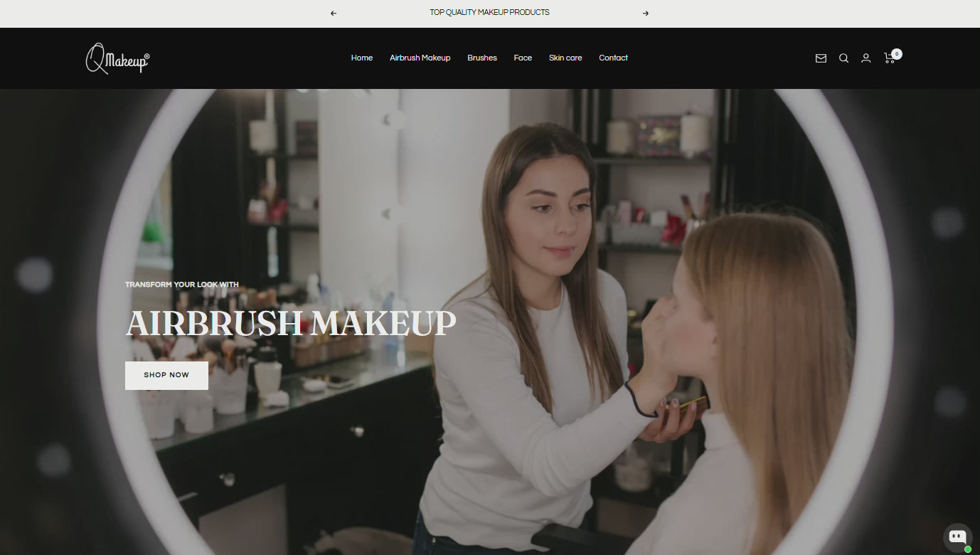Click the next announcement arrow
The height and width of the screenshot is (555, 980).
tap(646, 13)
